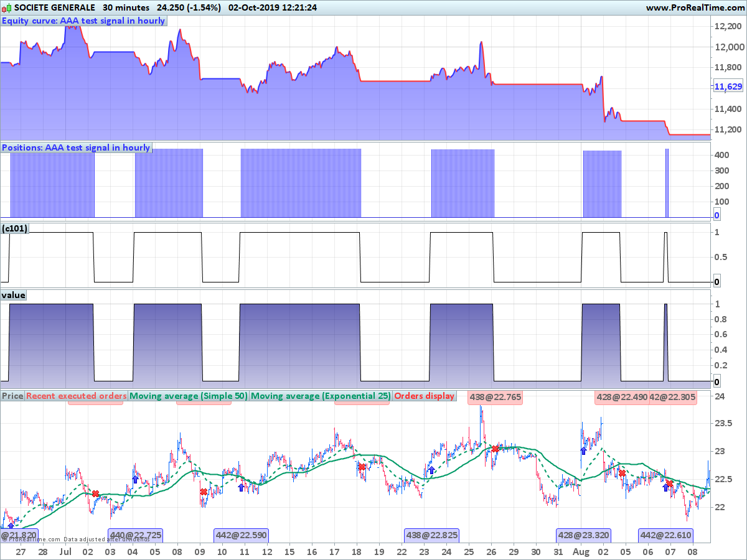Screen dimensions: 747x560
Task: Click the 12,200 level on the equity scale
Action: [x=729, y=26]
